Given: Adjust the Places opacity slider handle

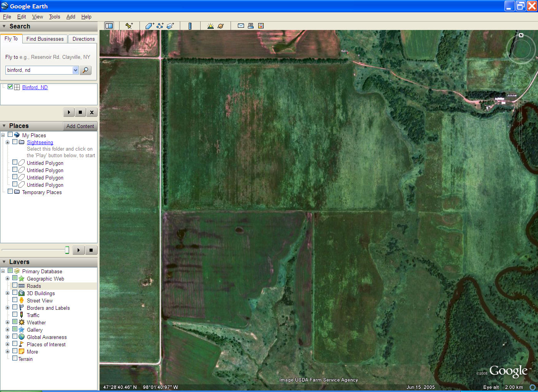Looking at the screenshot, I should 67,250.
